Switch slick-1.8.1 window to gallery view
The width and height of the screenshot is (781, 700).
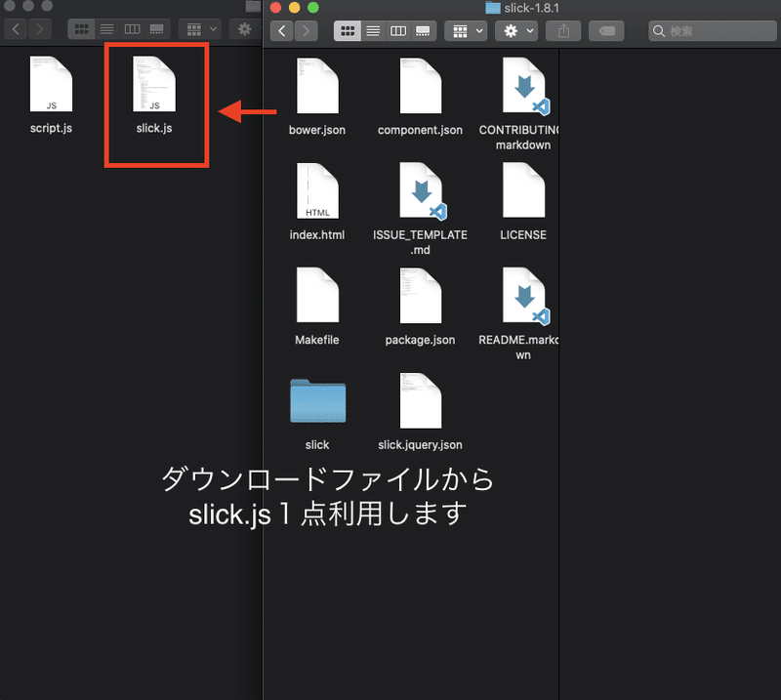click(x=424, y=31)
